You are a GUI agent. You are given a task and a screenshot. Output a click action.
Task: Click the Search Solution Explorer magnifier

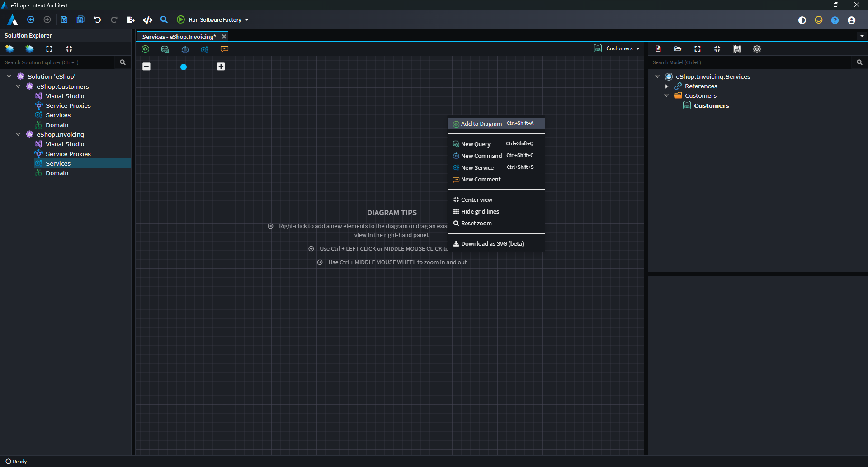coord(123,62)
